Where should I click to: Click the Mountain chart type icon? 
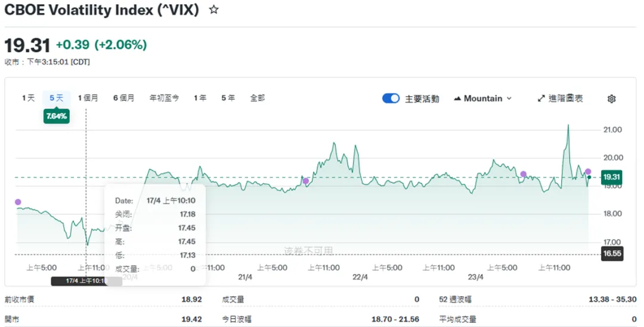point(457,98)
